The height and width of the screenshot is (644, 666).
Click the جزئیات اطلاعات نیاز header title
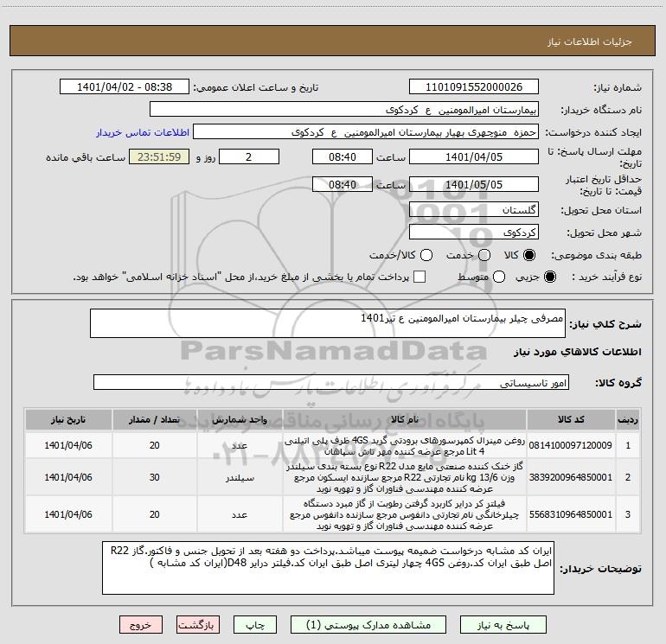point(589,41)
